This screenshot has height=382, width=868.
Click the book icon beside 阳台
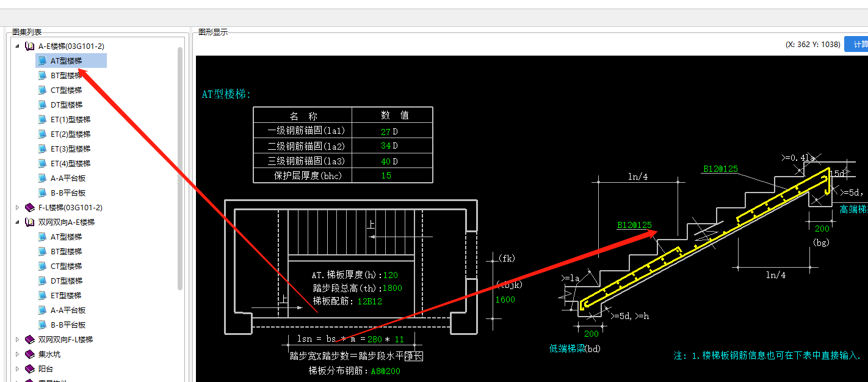click(x=29, y=369)
